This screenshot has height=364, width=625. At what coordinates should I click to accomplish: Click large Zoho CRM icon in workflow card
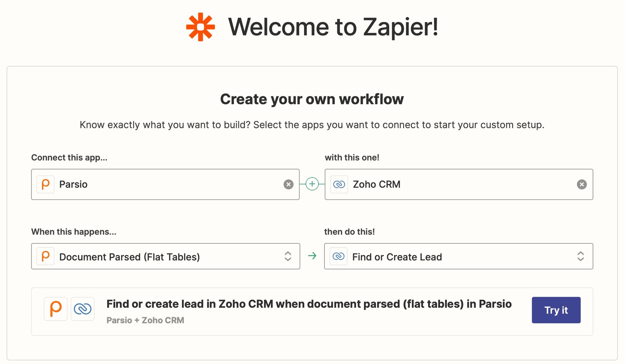pyautogui.click(x=82, y=309)
